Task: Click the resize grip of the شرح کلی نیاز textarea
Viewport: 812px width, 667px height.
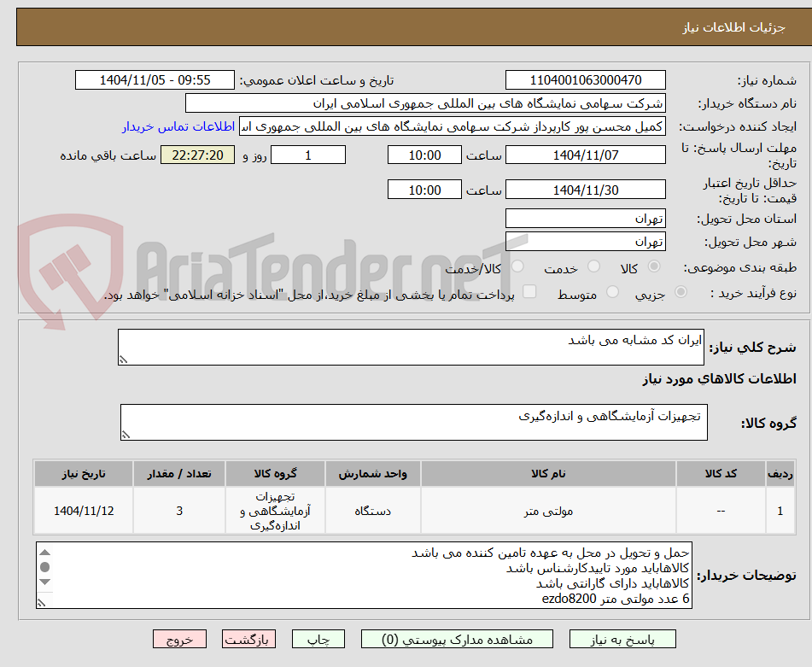Action: [122, 360]
